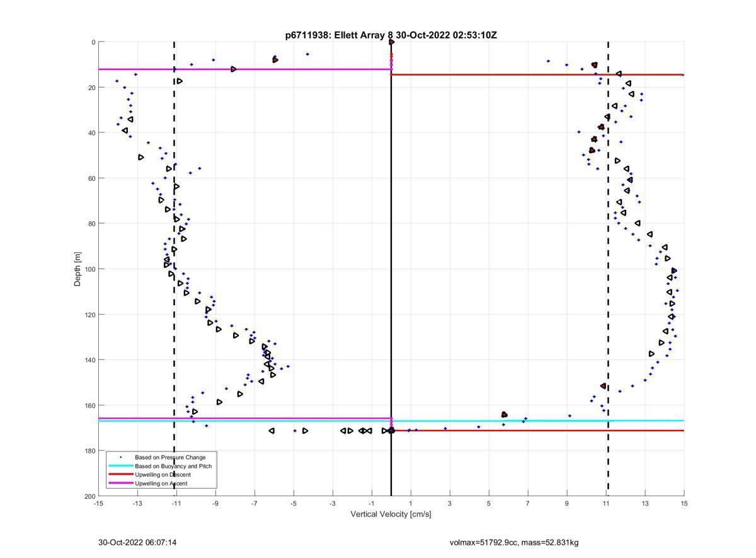This screenshot has height=558, width=756.
Task: Click x-axis tick label '-9'
Action: pos(215,503)
